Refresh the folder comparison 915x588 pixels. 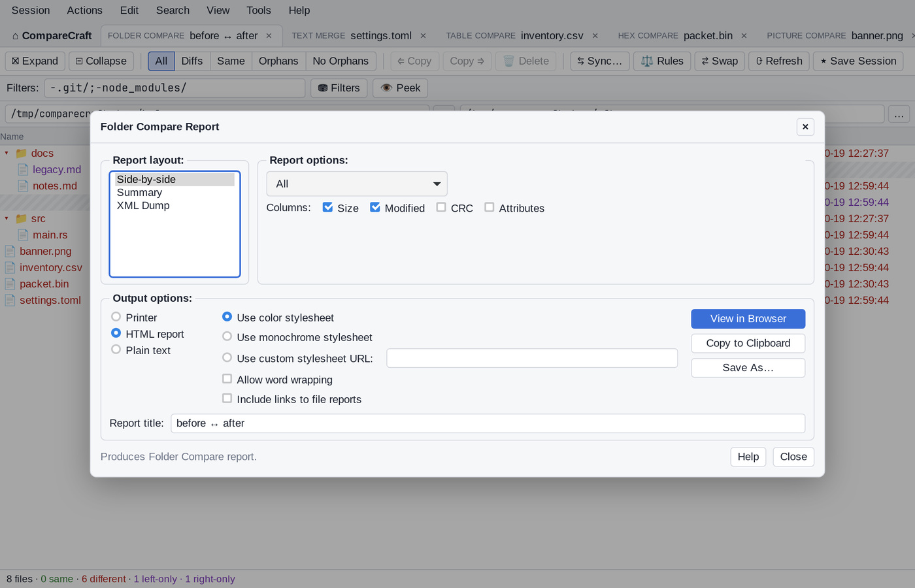(779, 61)
